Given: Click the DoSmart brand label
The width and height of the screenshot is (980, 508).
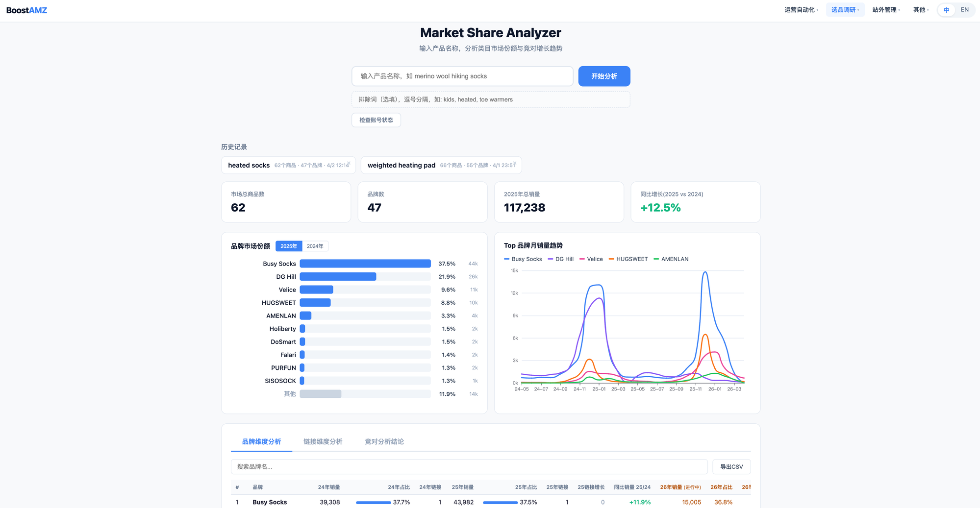Looking at the screenshot, I should (x=283, y=342).
